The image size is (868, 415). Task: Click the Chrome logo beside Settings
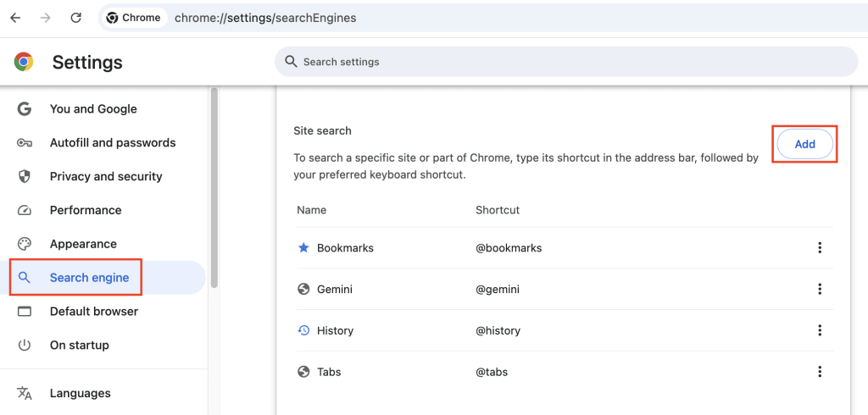[x=24, y=62]
